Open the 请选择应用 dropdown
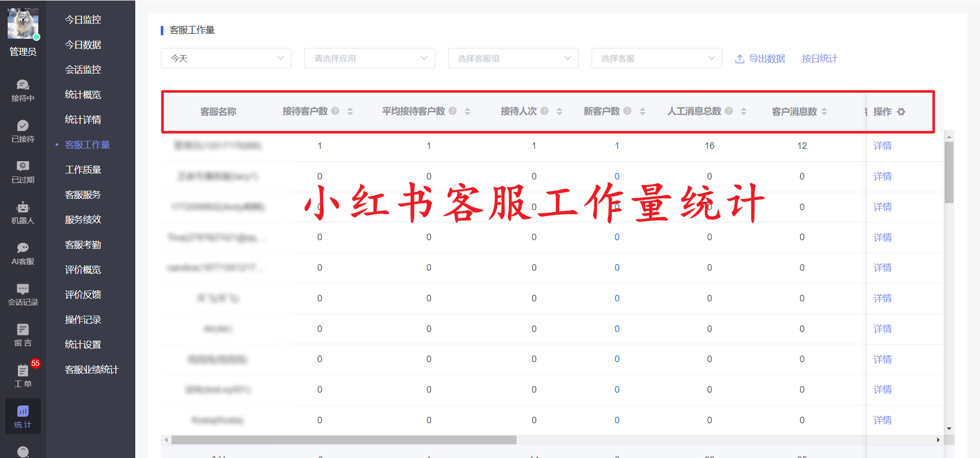 [x=370, y=58]
